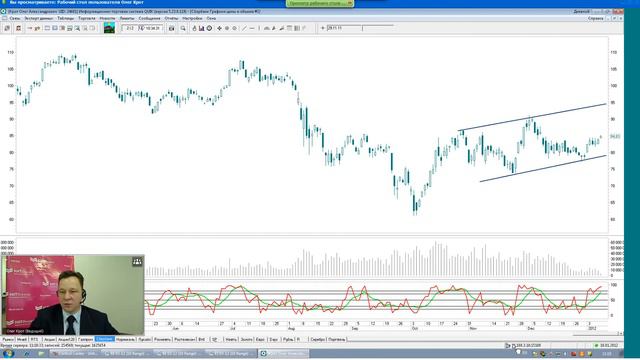
Task: Open the Торговля menu
Action: pyautogui.click(x=87, y=18)
